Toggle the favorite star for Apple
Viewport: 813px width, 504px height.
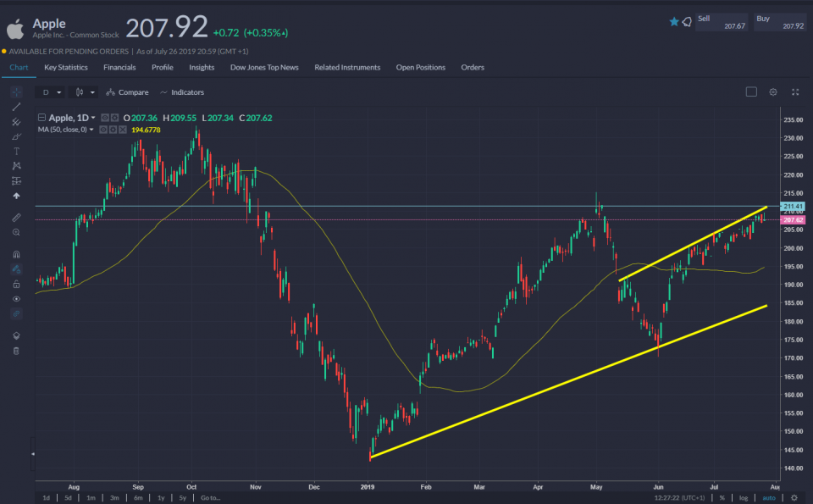(674, 21)
